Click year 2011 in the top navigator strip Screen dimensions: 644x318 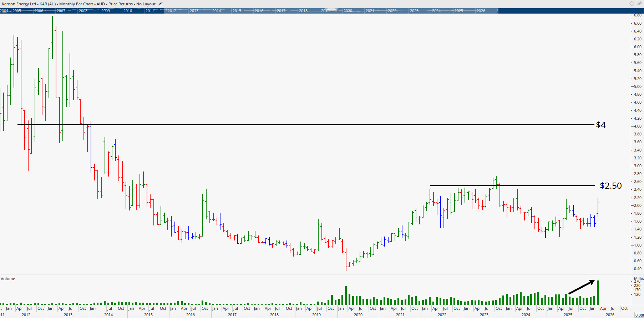coord(150,11)
